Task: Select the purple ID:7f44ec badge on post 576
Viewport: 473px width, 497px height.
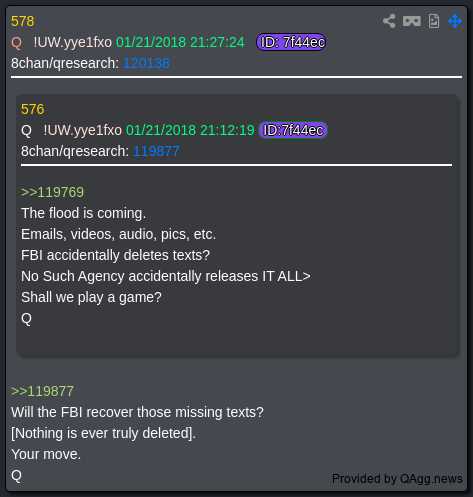Action: 293,130
